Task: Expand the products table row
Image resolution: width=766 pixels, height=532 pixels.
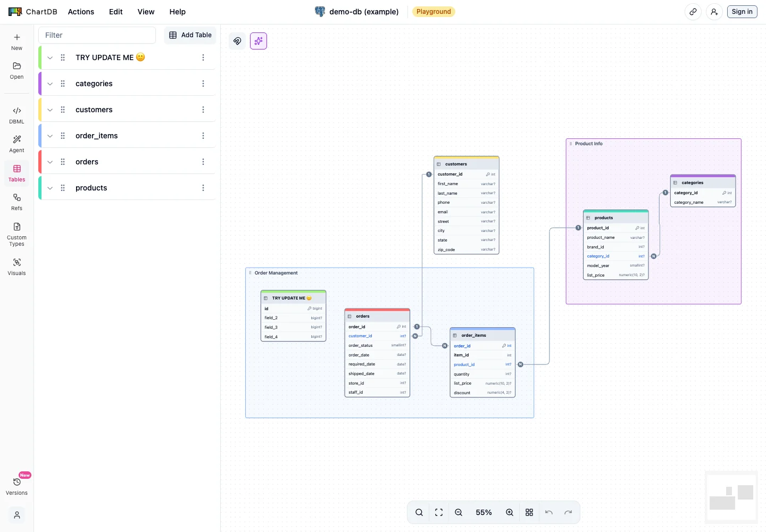Action: (x=50, y=188)
